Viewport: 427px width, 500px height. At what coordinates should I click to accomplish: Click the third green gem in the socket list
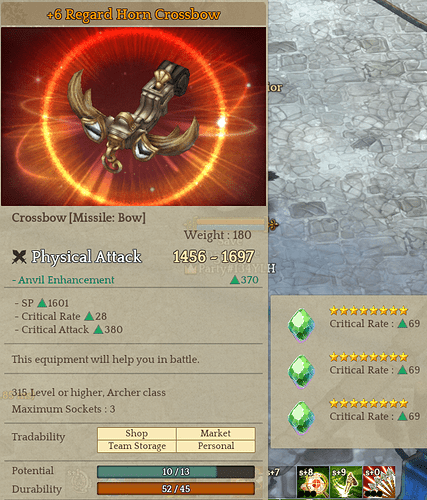click(301, 418)
